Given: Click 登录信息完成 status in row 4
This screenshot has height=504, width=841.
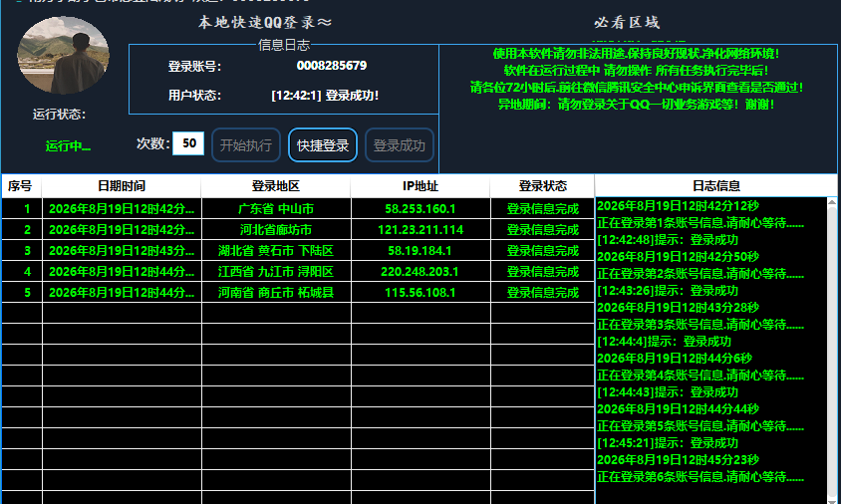Looking at the screenshot, I should coord(543,271).
